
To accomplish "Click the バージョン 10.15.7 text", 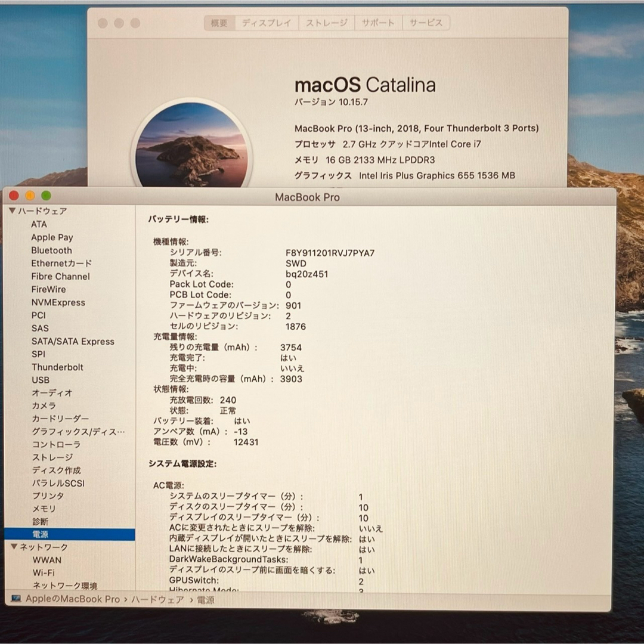I will [331, 102].
